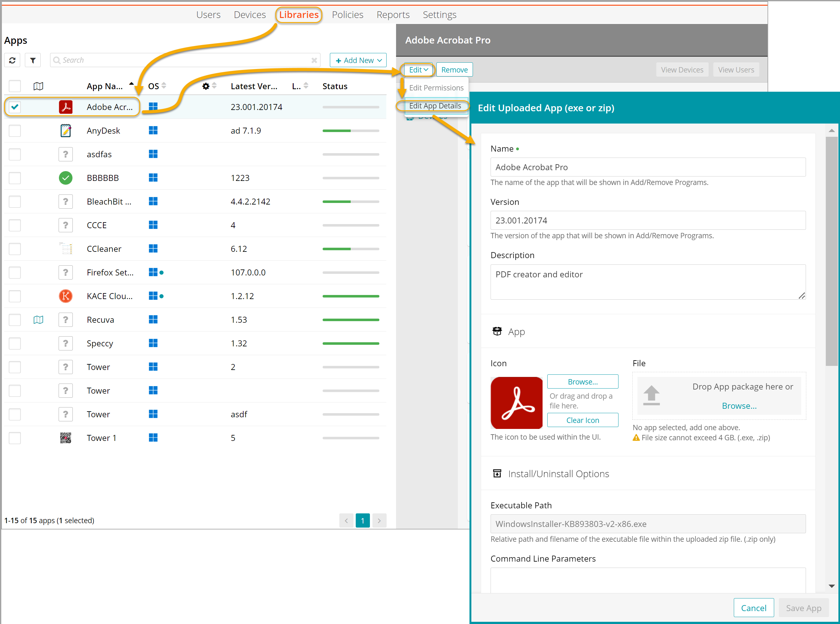Click the refresh apps list icon
The height and width of the screenshot is (624, 840).
[x=12, y=61]
